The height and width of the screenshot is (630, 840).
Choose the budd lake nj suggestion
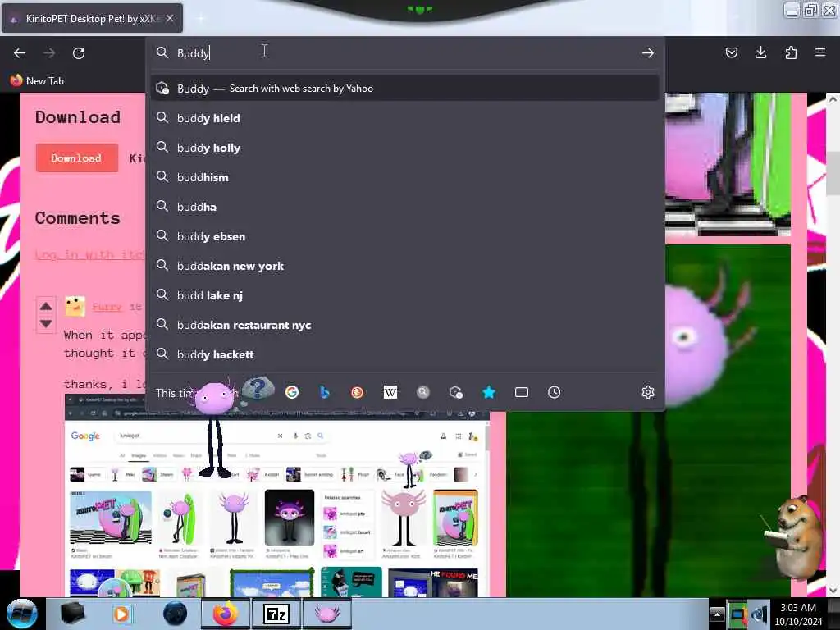click(404, 295)
